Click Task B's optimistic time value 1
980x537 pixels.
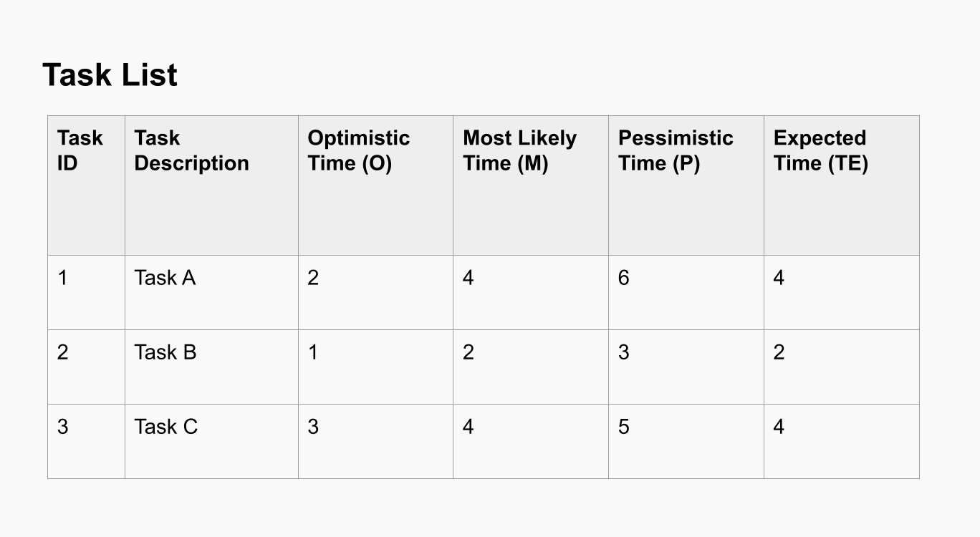point(313,352)
